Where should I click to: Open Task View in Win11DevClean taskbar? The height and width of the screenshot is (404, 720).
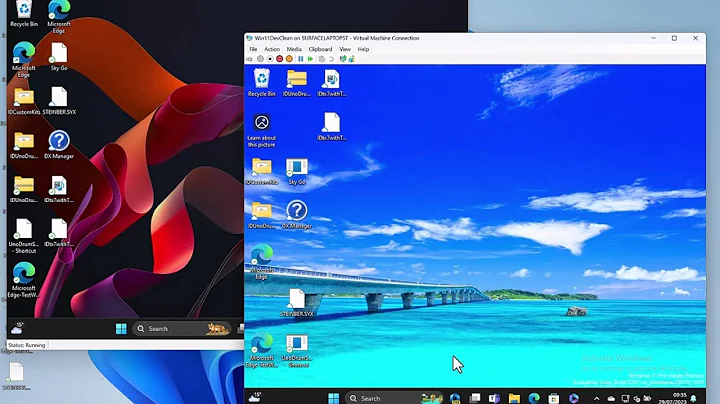click(x=474, y=398)
